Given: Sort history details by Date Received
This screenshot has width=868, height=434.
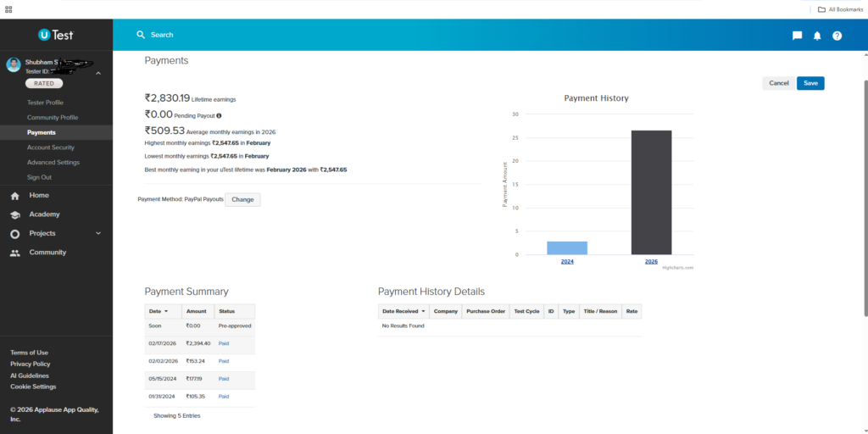Looking at the screenshot, I should (x=403, y=311).
